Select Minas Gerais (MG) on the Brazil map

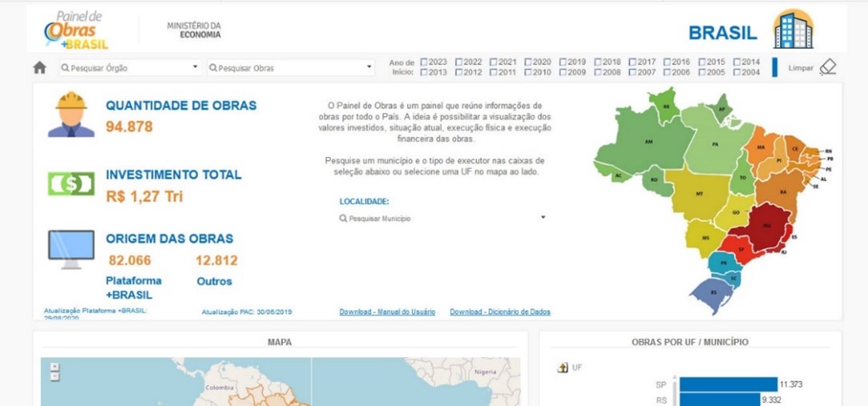pyautogui.click(x=766, y=225)
